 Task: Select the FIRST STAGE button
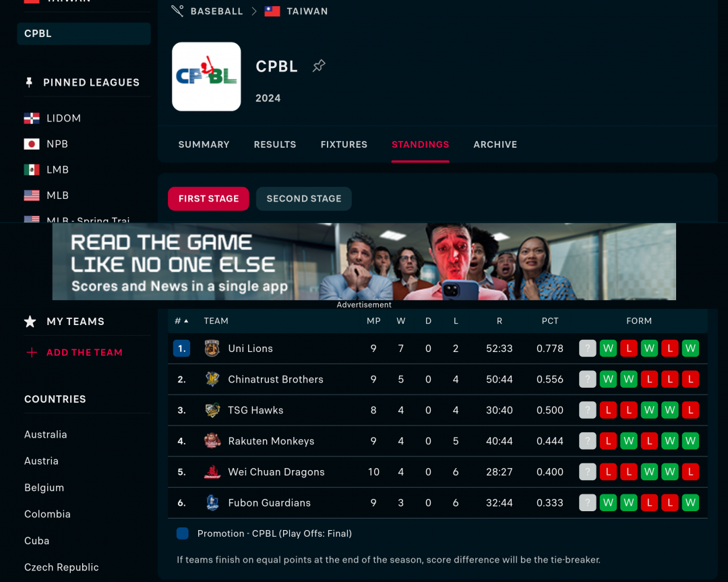click(x=208, y=199)
